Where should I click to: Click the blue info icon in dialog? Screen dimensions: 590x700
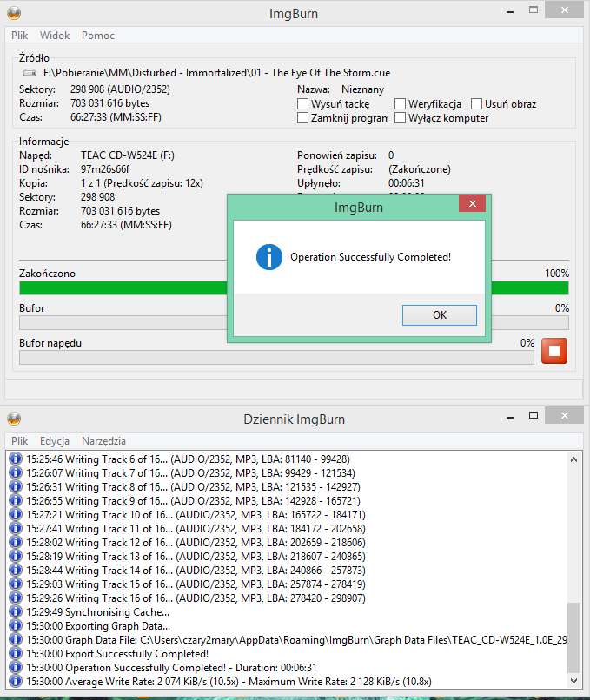[x=268, y=257]
